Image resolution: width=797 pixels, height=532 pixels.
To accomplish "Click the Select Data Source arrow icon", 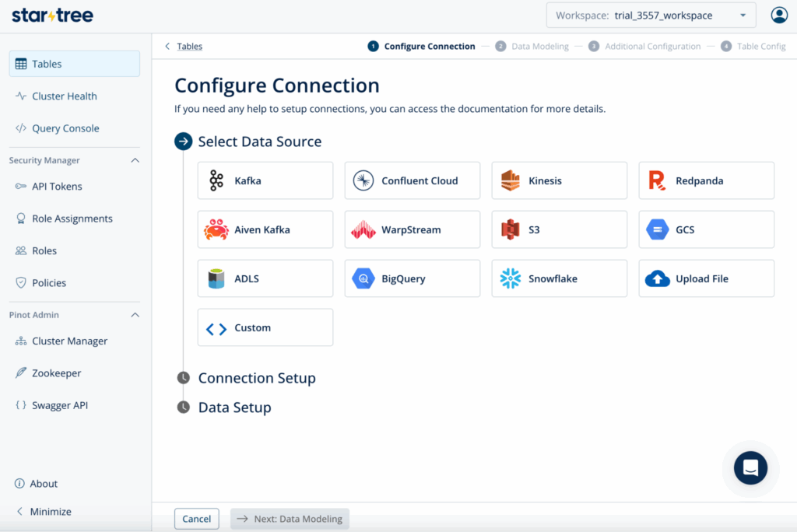I will (184, 142).
